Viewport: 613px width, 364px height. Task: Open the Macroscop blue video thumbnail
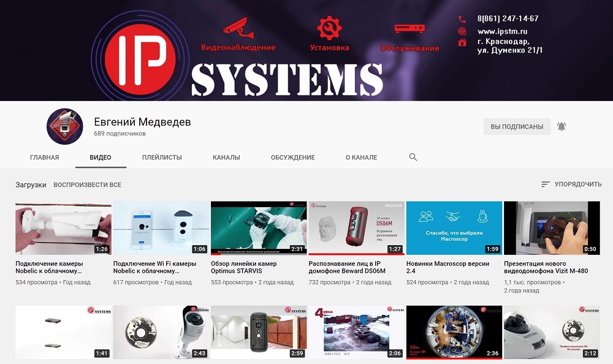coord(454,228)
